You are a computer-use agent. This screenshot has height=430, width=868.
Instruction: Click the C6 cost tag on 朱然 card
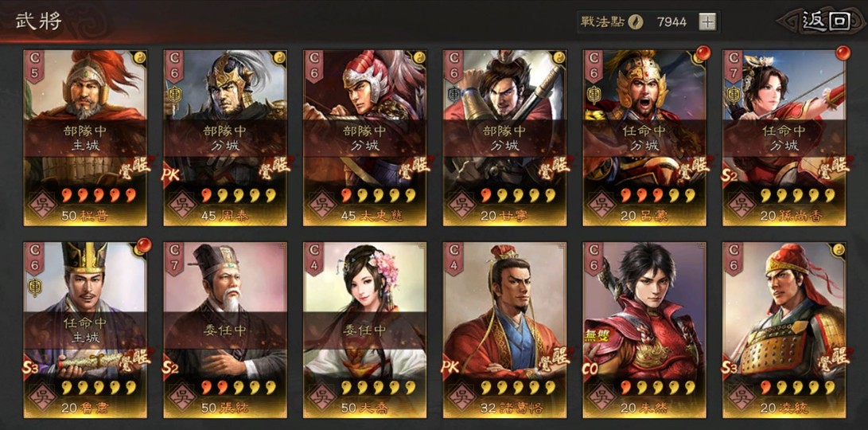point(594,260)
